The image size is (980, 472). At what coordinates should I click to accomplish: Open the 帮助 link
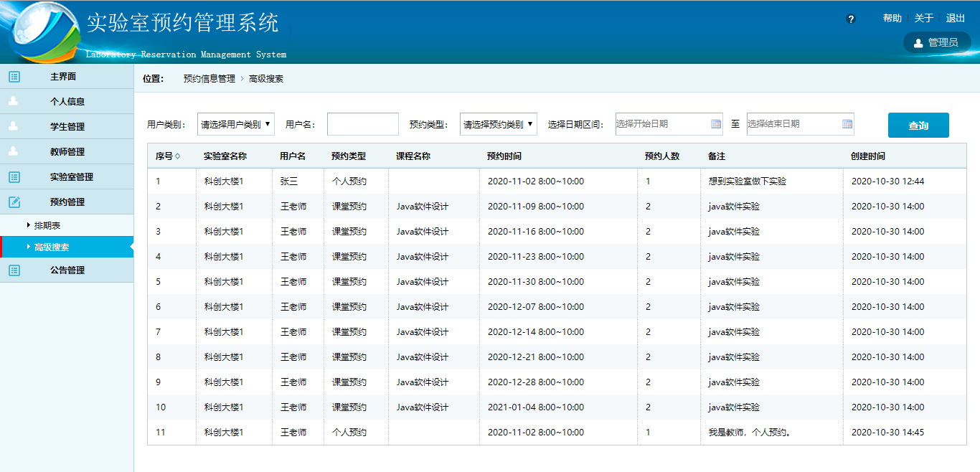click(892, 19)
